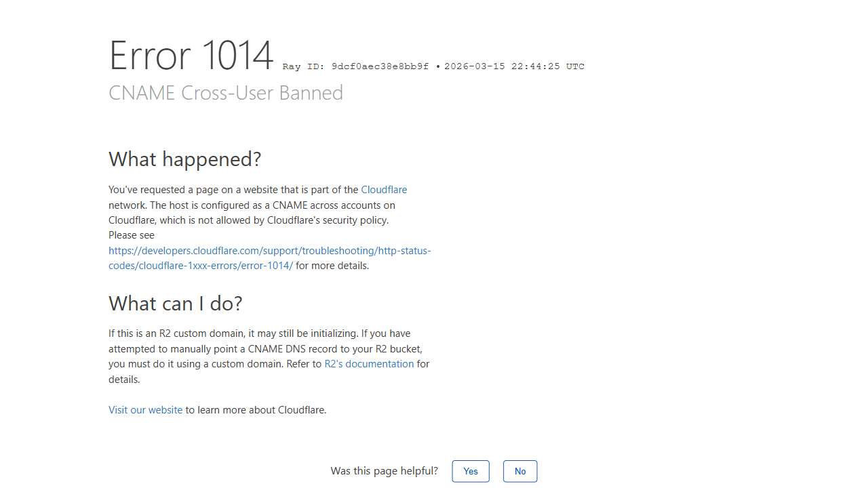Click the What happened? heading
Screen dimensions: 868x488
click(184, 159)
